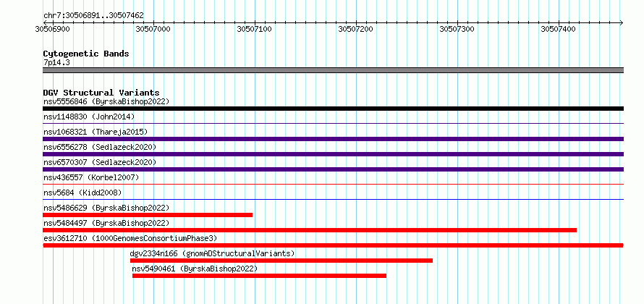The height and width of the screenshot is (304, 644).
Task: Open the nsv5684 (Kidd2008) label
Action: coord(82,193)
